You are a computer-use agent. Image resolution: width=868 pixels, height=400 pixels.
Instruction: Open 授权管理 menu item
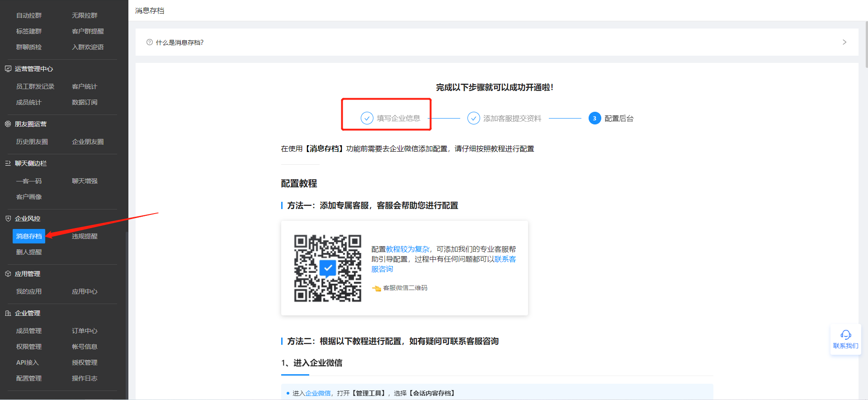pyautogui.click(x=85, y=362)
